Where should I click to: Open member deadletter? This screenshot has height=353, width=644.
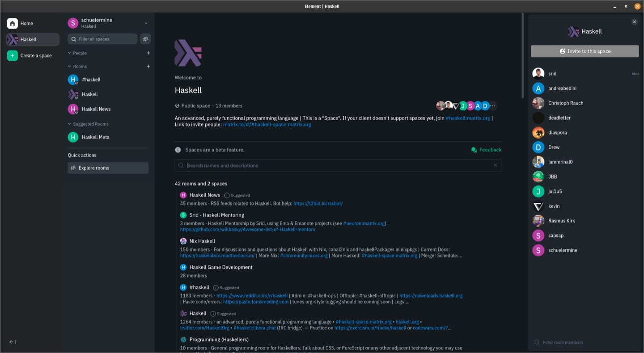tap(585, 118)
